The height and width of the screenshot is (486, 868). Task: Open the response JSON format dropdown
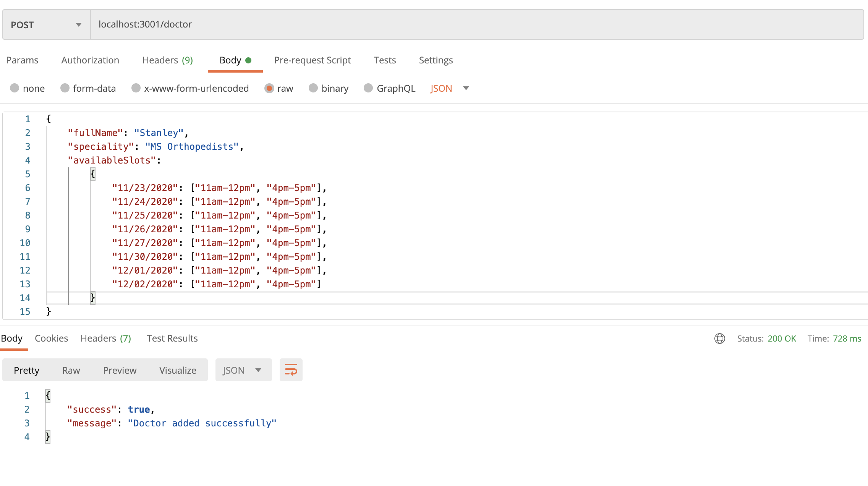tap(243, 370)
